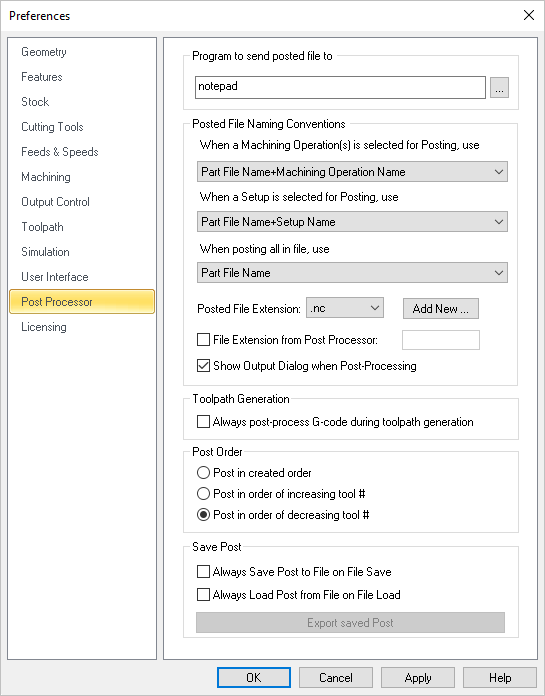
Task: Switch to Cutting Tools preferences
Action: (x=52, y=127)
